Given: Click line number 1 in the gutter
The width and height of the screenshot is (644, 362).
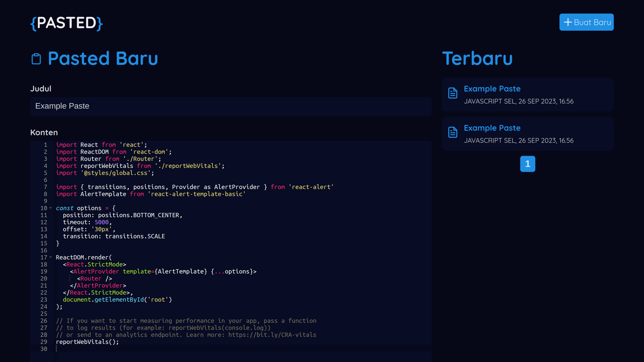Looking at the screenshot, I should pyautogui.click(x=46, y=145).
